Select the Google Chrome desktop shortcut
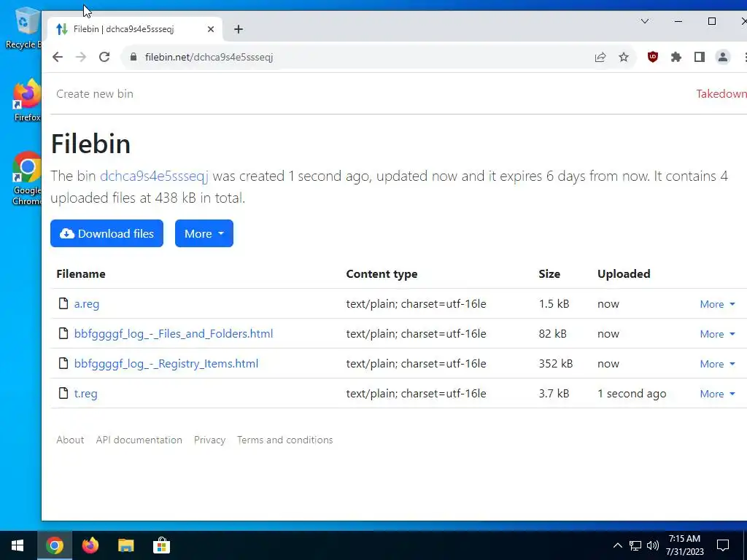The image size is (747, 560). [27, 179]
